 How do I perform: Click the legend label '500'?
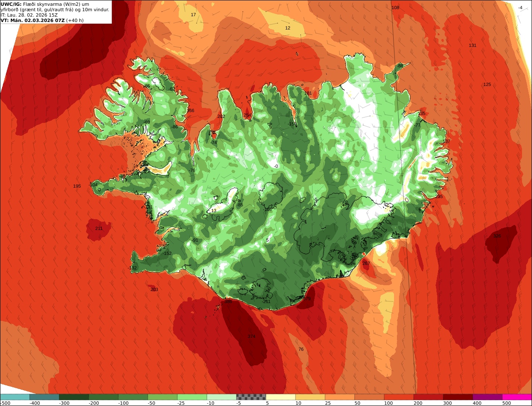(506, 403)
